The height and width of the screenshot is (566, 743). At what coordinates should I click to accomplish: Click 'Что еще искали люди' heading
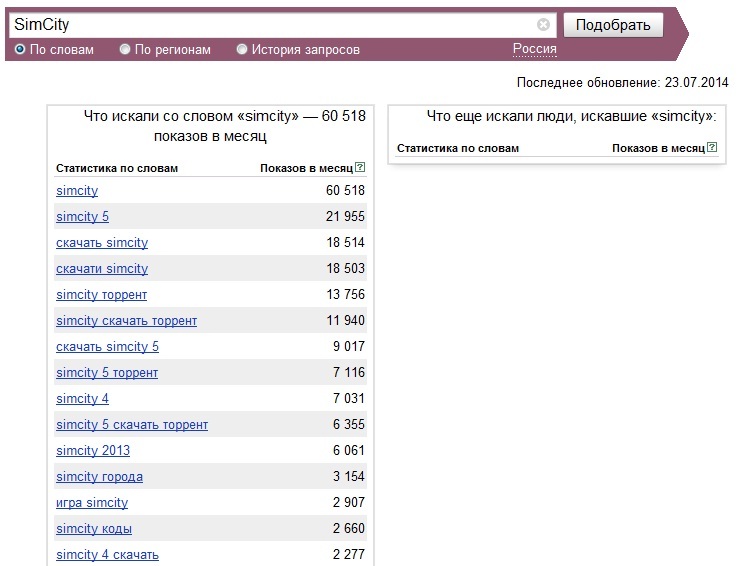tap(571, 116)
